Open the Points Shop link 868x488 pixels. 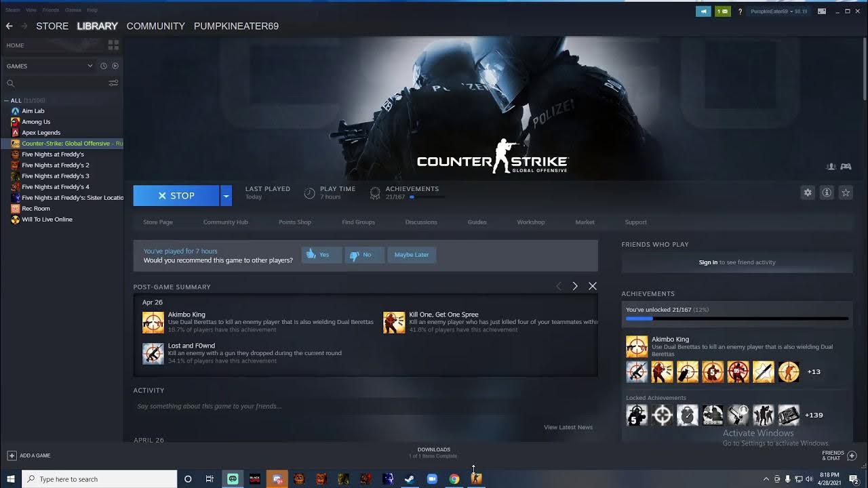(x=295, y=222)
